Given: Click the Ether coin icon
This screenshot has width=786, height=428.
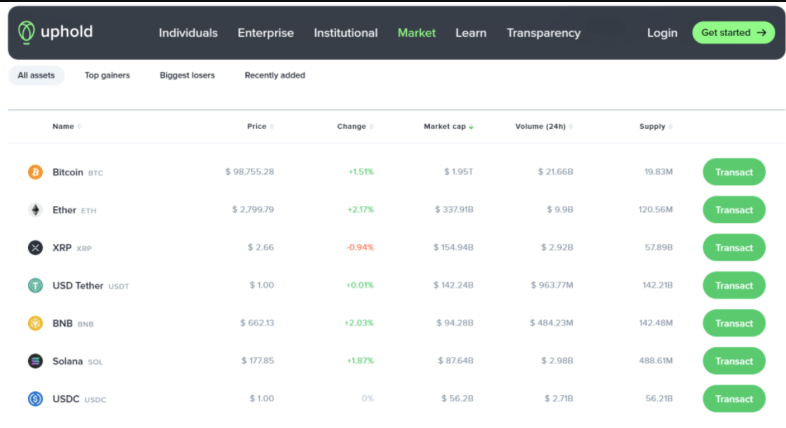Looking at the screenshot, I should [35, 210].
